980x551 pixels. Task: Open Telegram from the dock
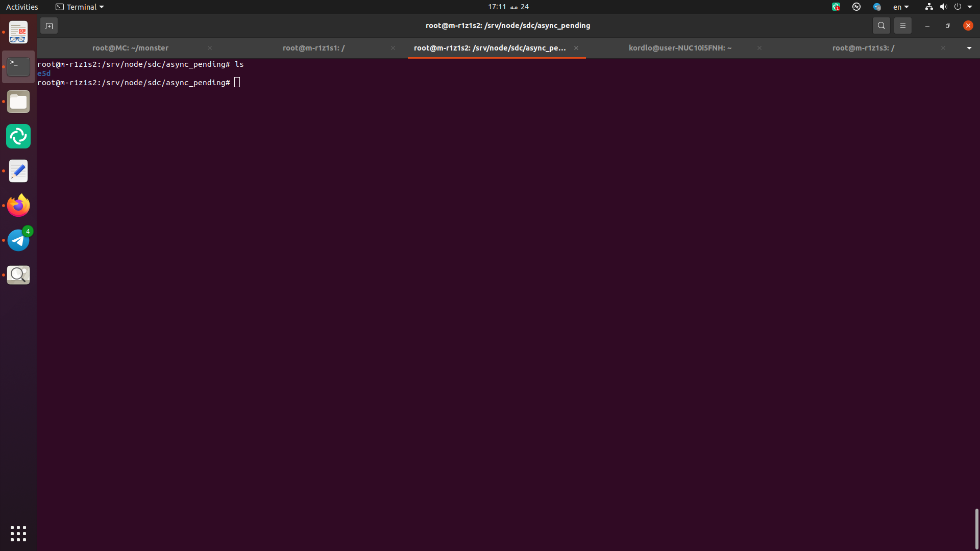coord(18,240)
